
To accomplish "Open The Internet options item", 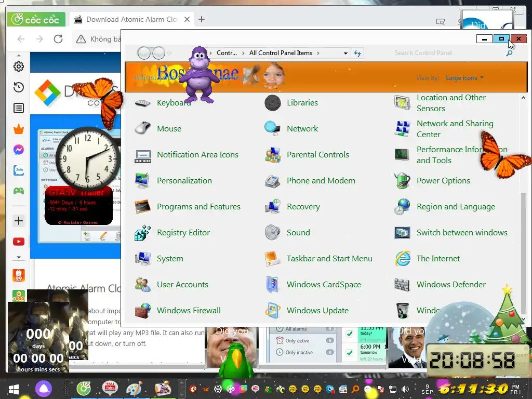I will coord(427,259).
